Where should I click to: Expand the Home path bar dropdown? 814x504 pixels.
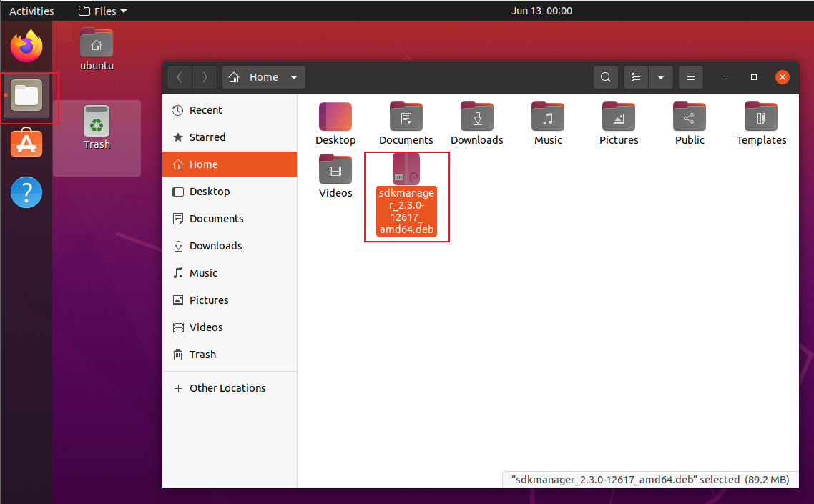(294, 77)
